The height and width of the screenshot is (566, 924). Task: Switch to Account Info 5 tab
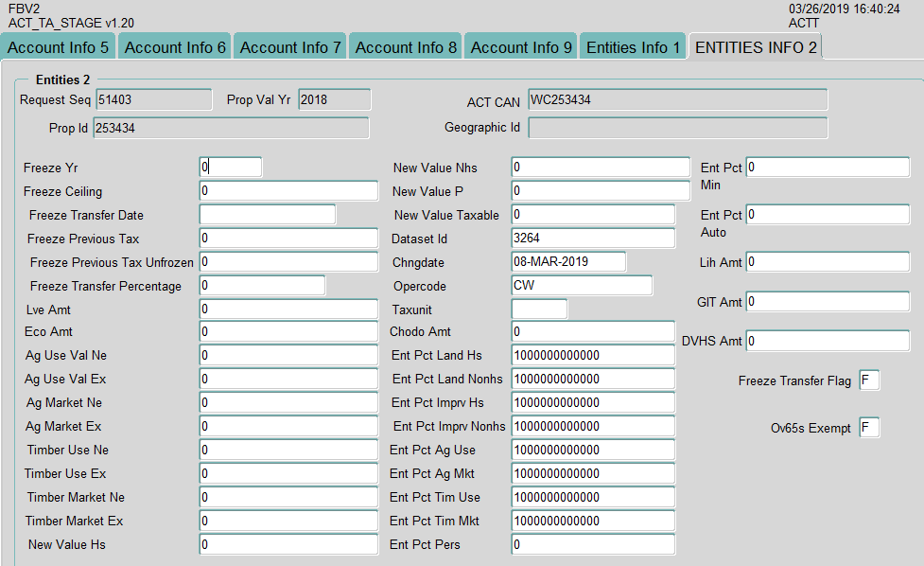click(x=59, y=47)
